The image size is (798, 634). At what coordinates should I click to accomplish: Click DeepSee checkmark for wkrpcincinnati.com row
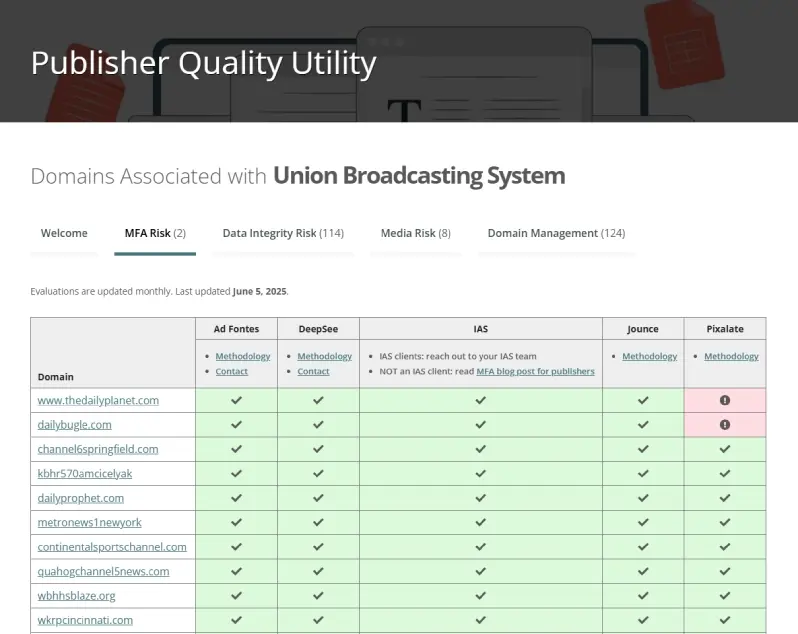(318, 620)
